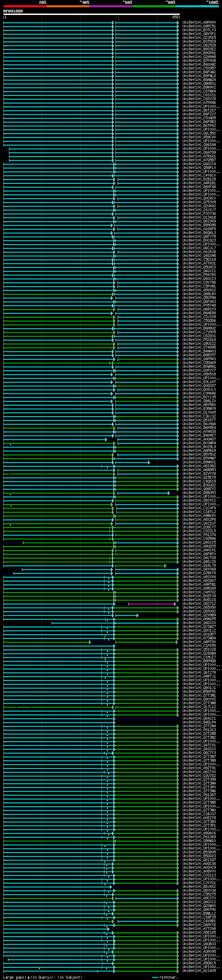Click the UniRef100_A4HIV1 label

tap(199, 550)
